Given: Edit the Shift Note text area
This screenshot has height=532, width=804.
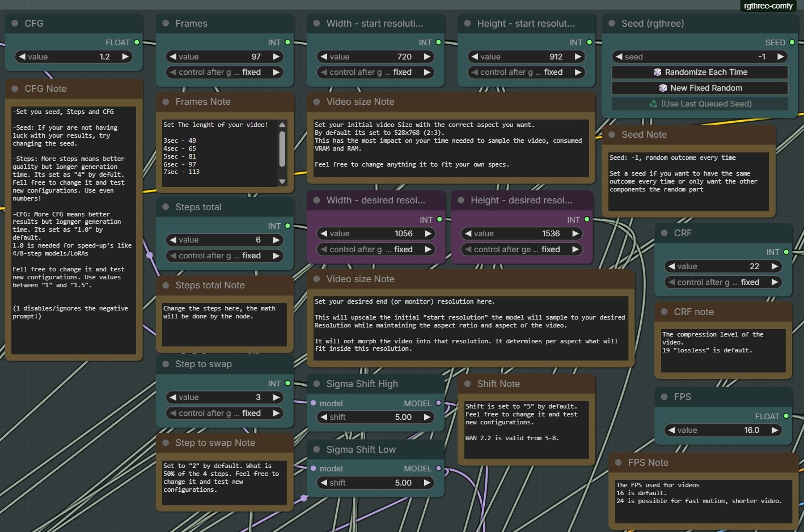Looking at the screenshot, I should point(526,429).
